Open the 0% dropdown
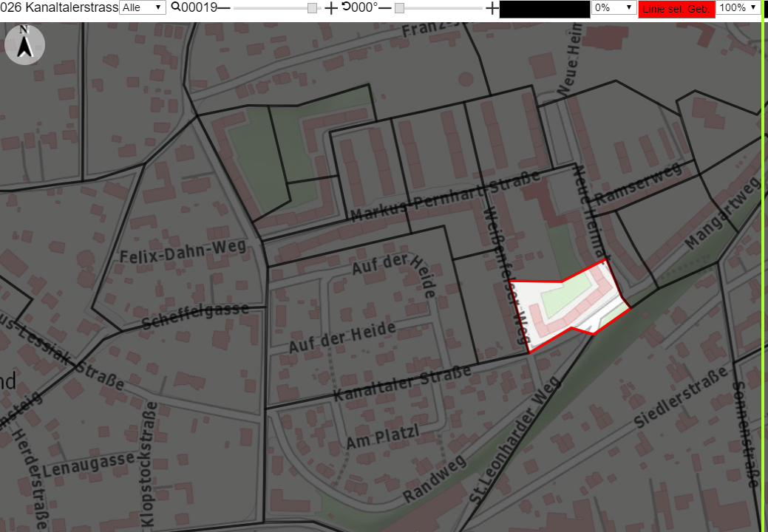This screenshot has width=768, height=532. pos(614,7)
